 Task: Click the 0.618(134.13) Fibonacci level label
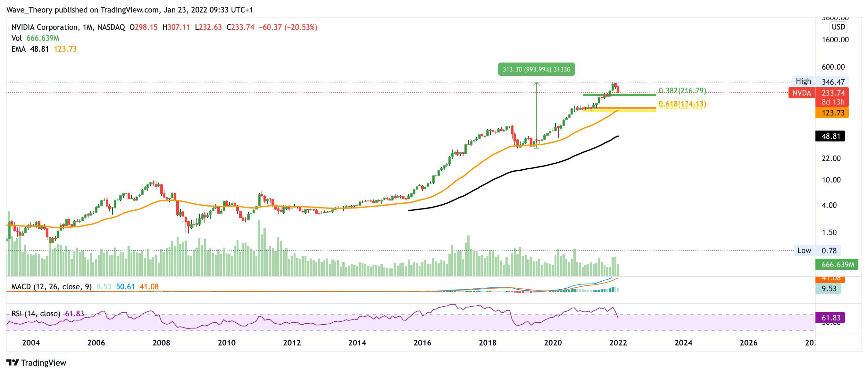click(682, 103)
